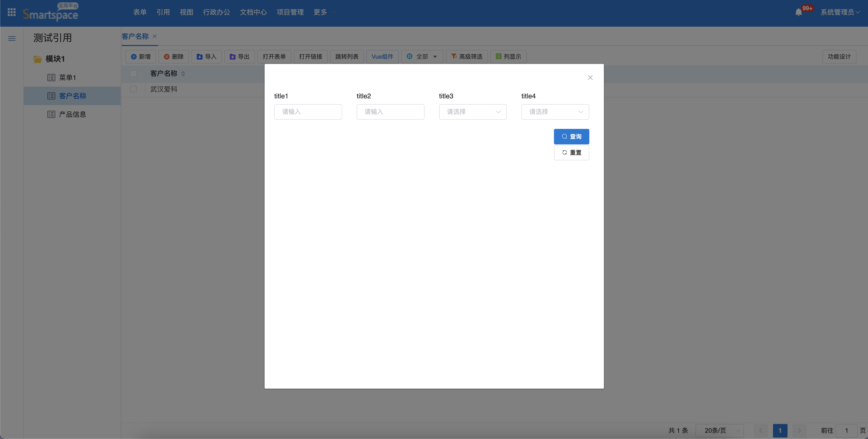This screenshot has width=868, height=439.
Task: Click the 模块1 folder icon
Action: coord(37,59)
